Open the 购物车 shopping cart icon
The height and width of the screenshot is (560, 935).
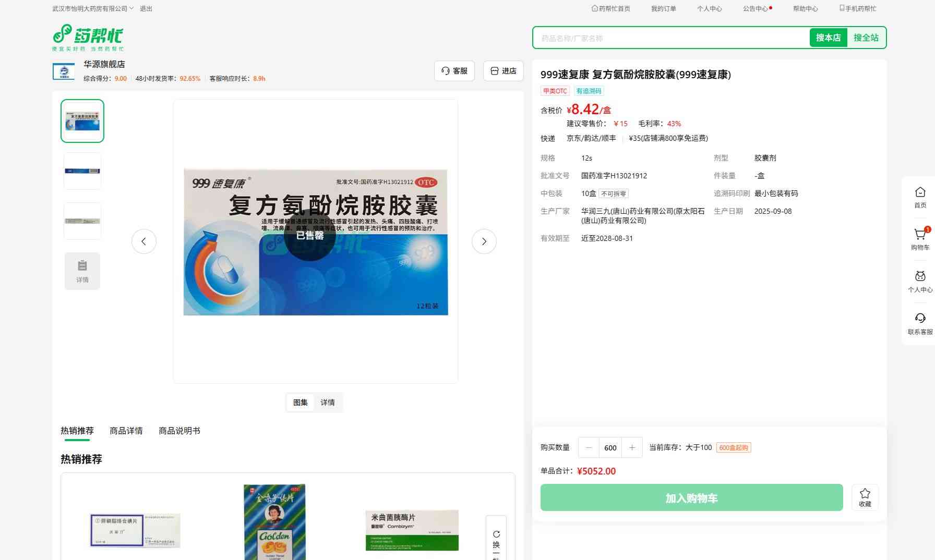pyautogui.click(x=920, y=235)
